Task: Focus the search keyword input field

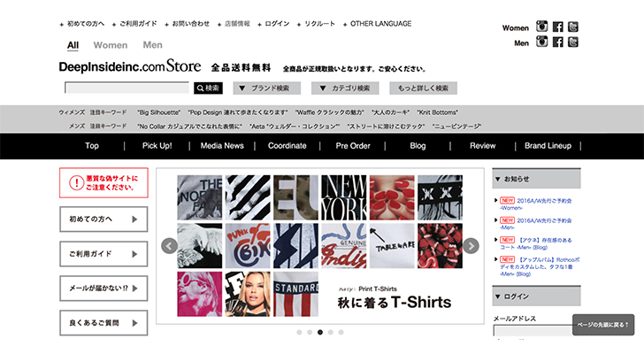Action: [x=126, y=88]
